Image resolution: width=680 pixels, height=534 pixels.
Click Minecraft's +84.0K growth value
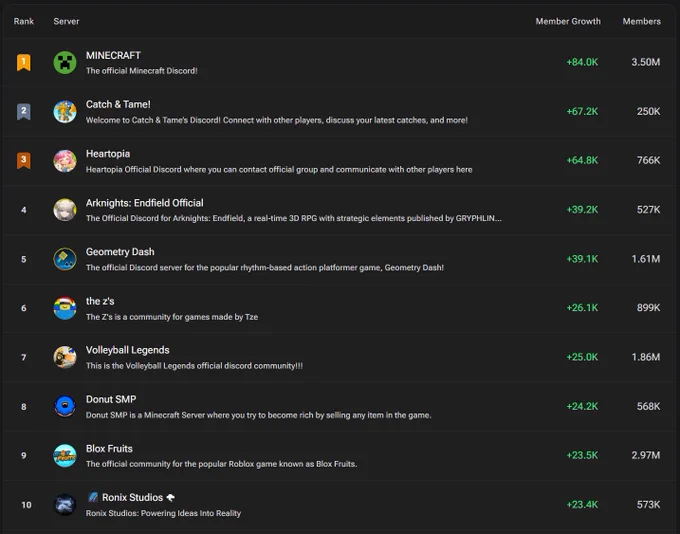582,62
